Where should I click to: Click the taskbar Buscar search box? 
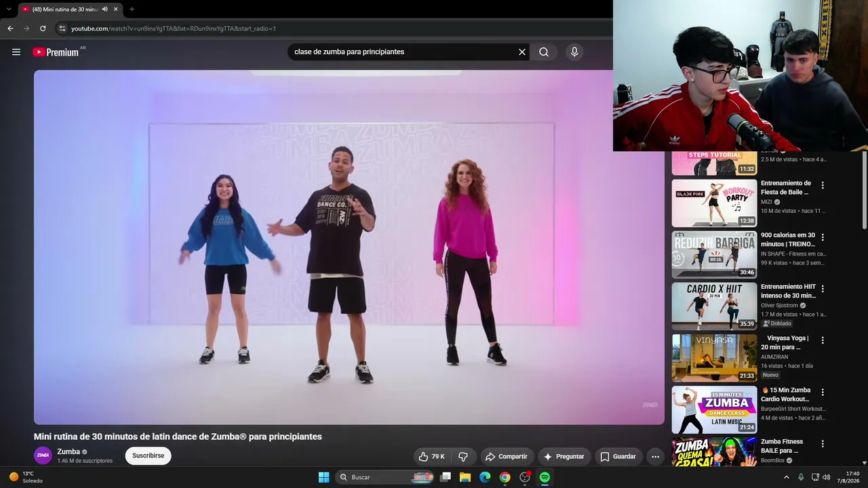pos(386,477)
